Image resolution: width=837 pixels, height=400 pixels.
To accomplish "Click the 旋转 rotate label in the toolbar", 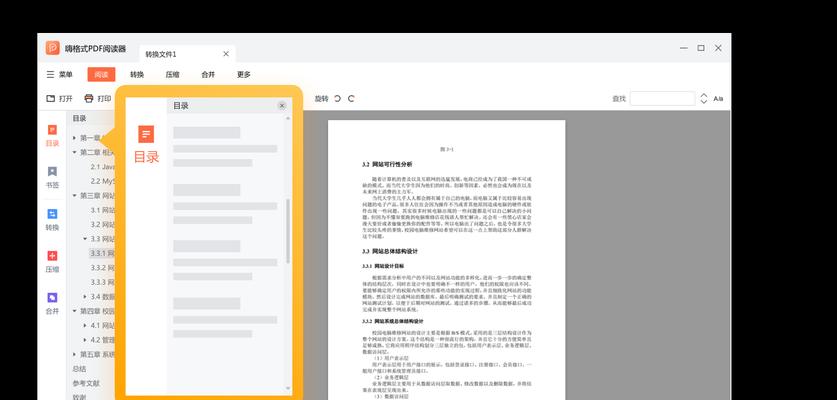I will pyautogui.click(x=321, y=99).
